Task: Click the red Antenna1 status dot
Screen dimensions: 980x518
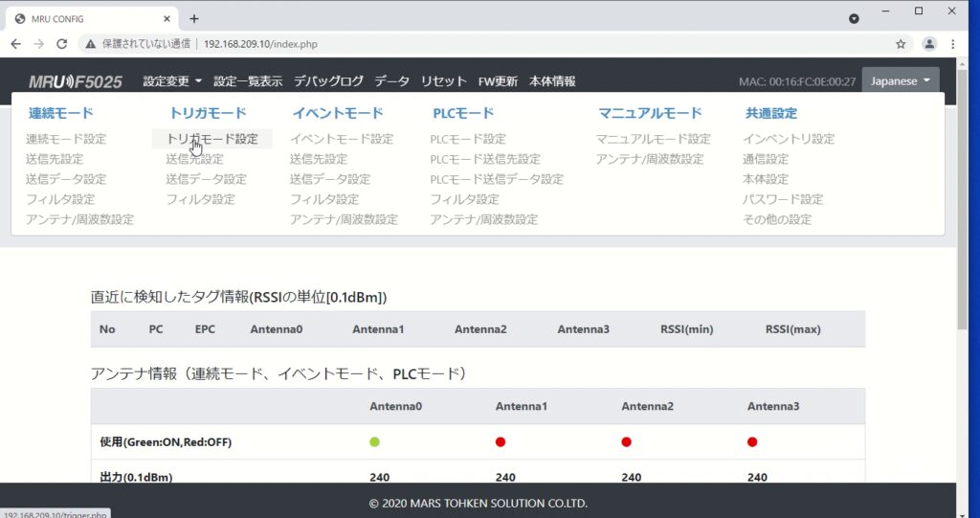Action: (500, 441)
